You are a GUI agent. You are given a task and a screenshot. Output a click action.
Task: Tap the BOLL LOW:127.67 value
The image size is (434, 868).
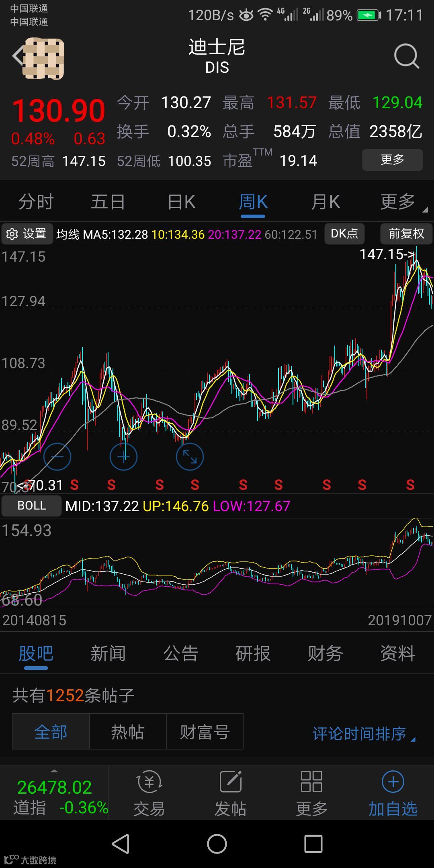[251, 506]
